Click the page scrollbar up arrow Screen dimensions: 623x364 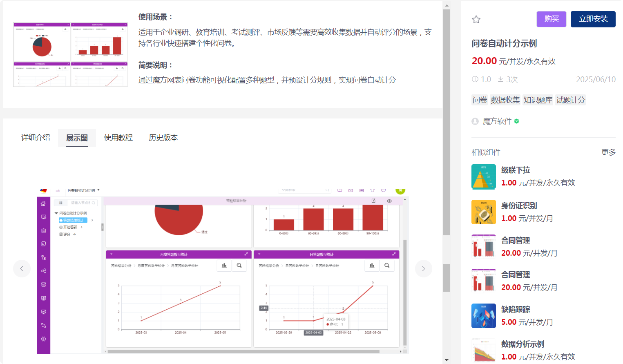click(x=447, y=6)
